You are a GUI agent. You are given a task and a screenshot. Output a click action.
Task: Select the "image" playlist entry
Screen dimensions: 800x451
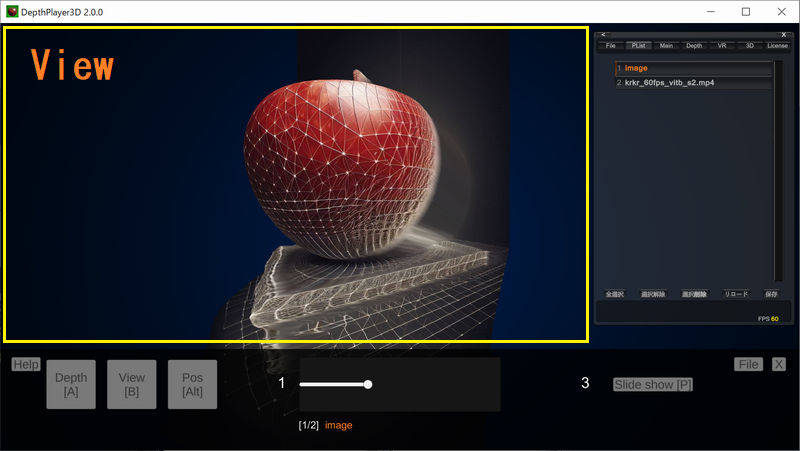[694, 68]
